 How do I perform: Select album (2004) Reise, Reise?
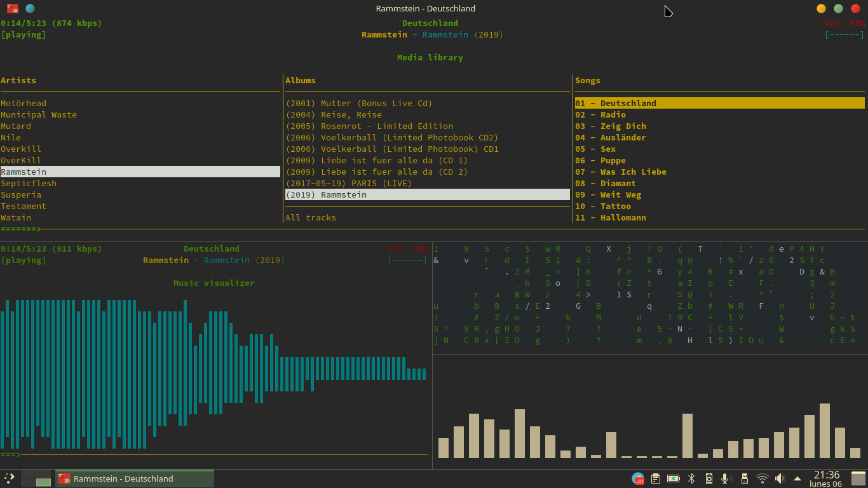click(334, 115)
